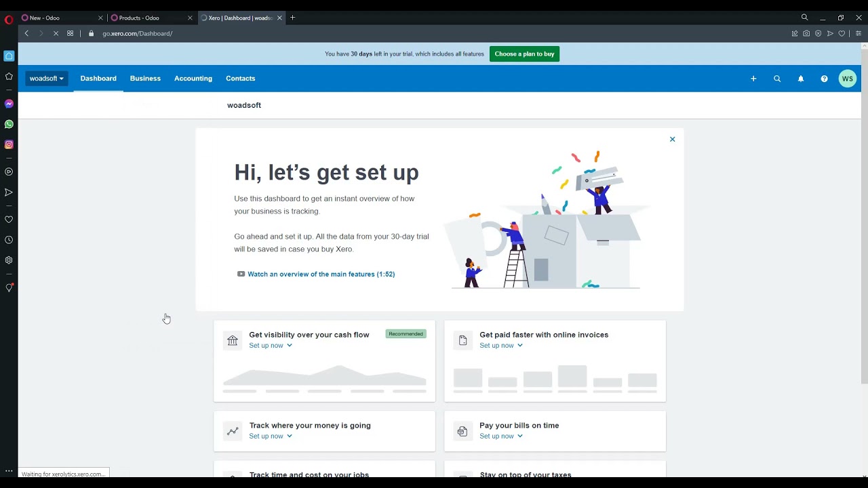Click the bank icon on the cash flow card
Image resolution: width=868 pixels, height=488 pixels.
pos(233,340)
